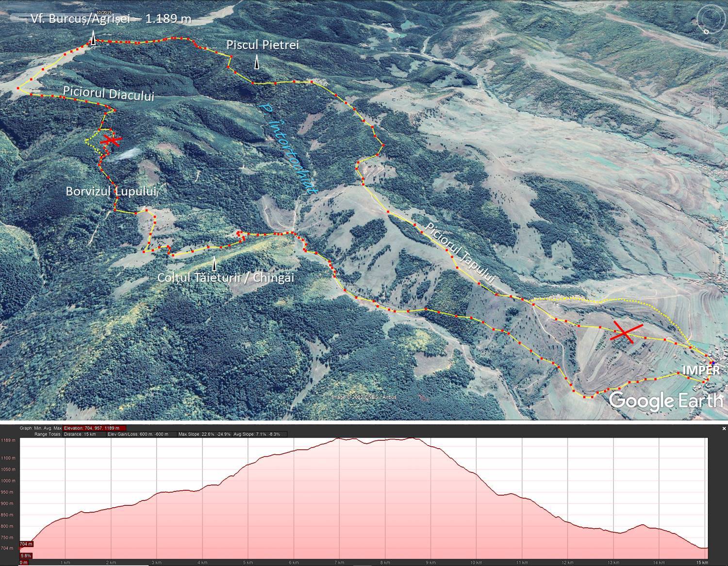Image resolution: width=728 pixels, height=566 pixels.
Task: Click the Piscul Pietrei peak marker
Action: point(257,63)
